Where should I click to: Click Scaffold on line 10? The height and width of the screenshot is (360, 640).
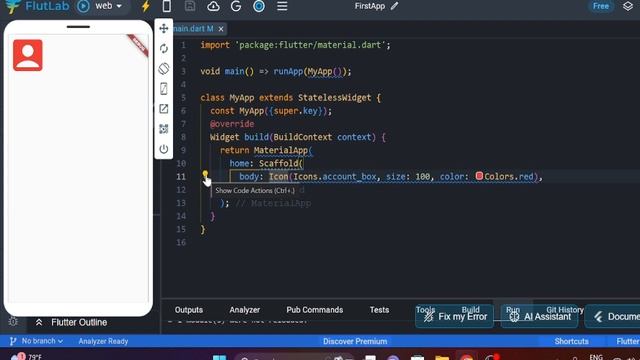pyautogui.click(x=278, y=163)
